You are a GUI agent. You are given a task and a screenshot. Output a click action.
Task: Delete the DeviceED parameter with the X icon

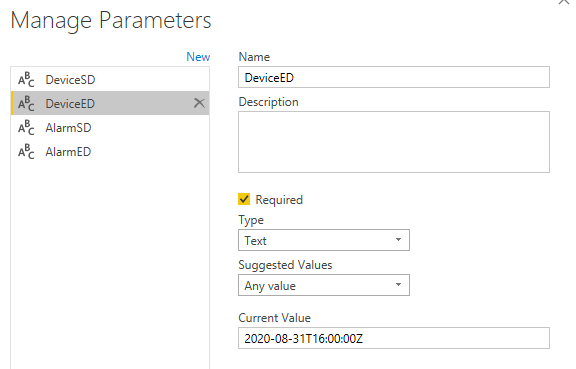click(199, 103)
